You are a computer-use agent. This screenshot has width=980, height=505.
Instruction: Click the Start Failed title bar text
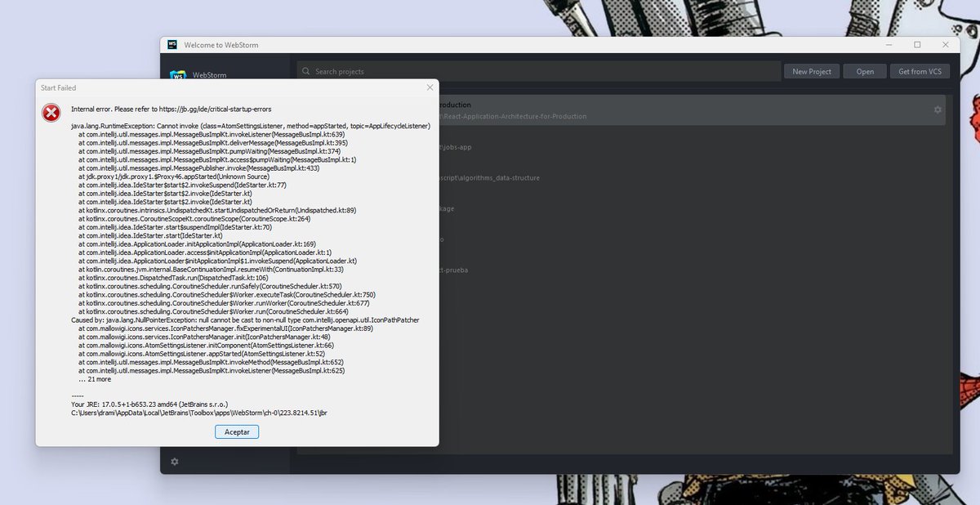58,87
